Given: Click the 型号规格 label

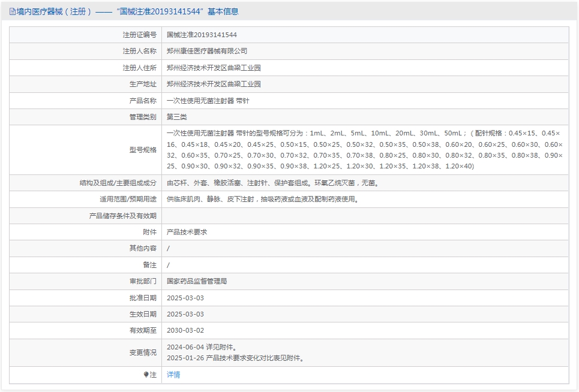Looking at the screenshot, I should coord(143,150).
